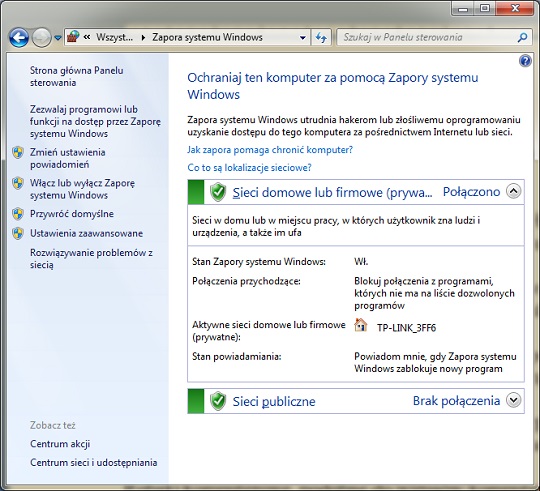This screenshot has height=491, width=540.
Task: Minimize the firewall window
Action: (x=463, y=8)
